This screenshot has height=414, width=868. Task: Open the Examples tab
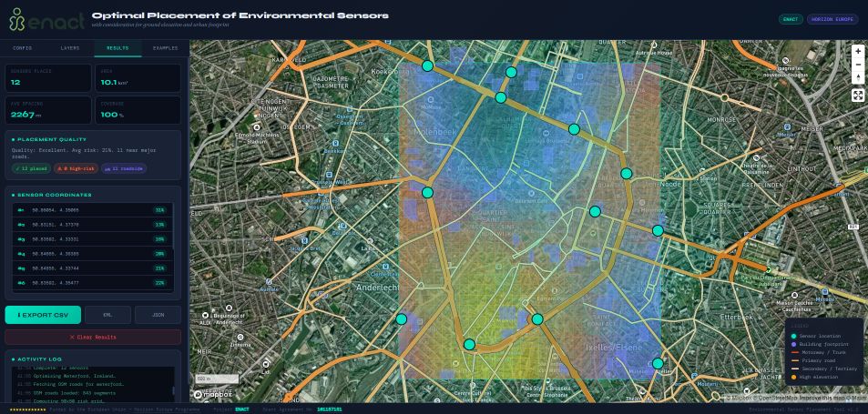165,48
